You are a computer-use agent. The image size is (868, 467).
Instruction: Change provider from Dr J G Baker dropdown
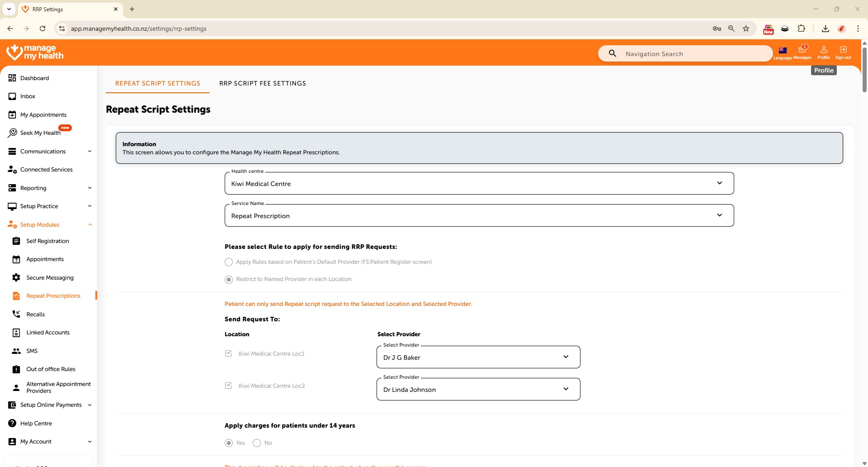coord(478,357)
